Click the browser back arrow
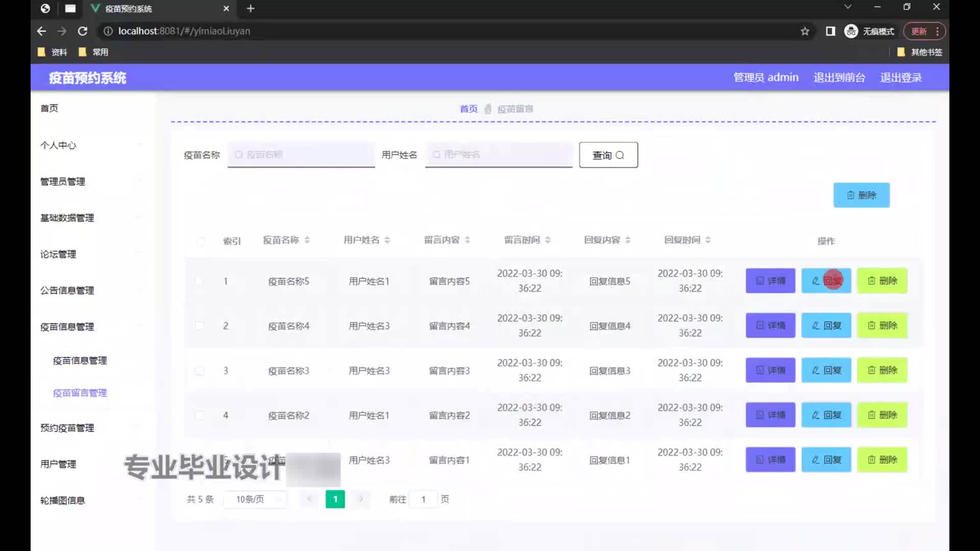980x551 pixels. [x=41, y=31]
